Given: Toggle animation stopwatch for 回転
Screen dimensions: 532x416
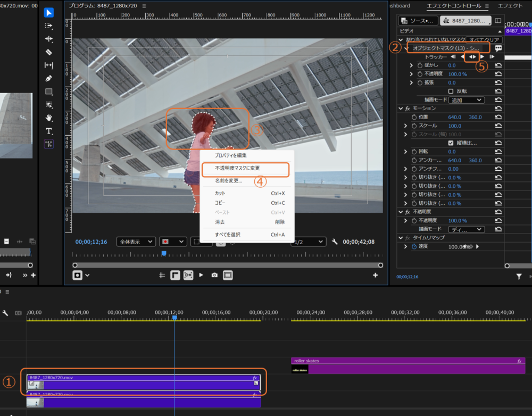Looking at the screenshot, I should point(414,151).
